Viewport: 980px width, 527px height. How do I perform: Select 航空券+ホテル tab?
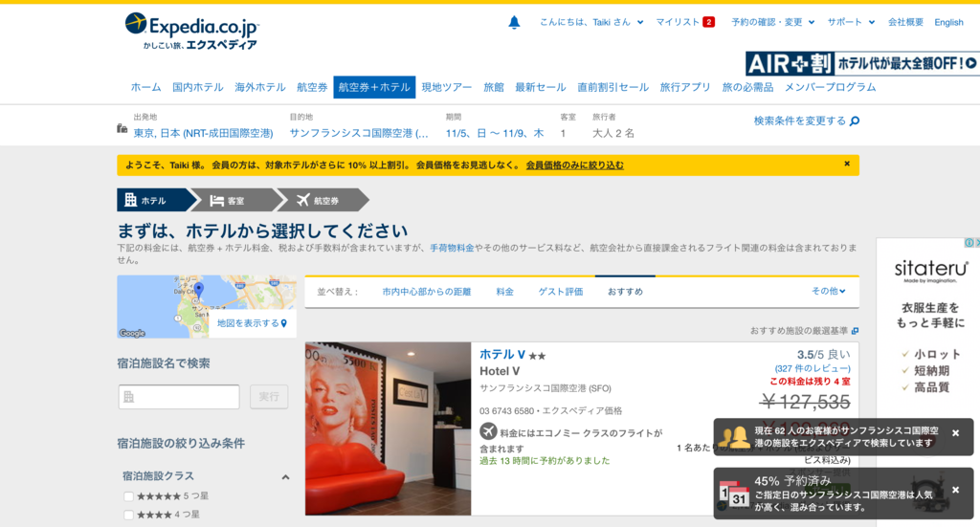374,87
